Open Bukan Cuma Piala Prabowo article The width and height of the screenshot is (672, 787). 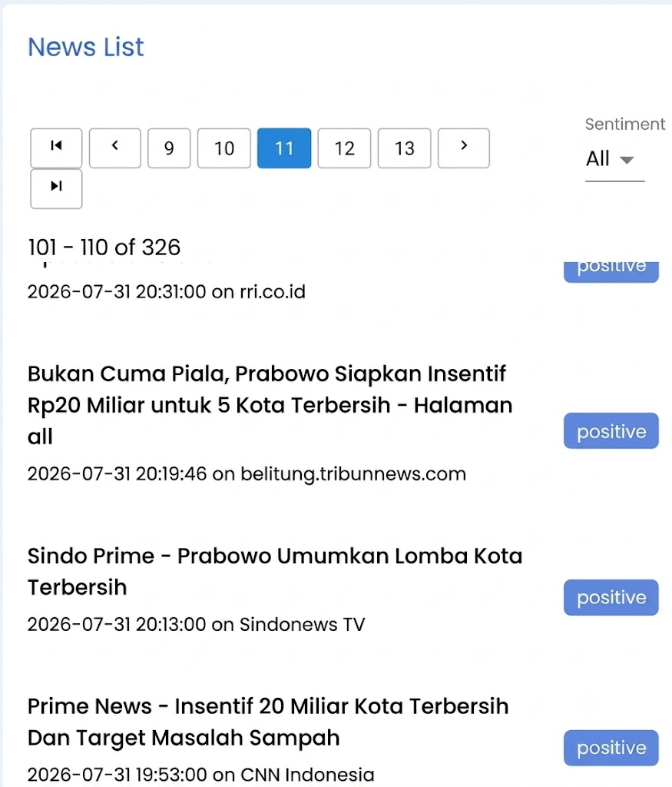pos(270,405)
